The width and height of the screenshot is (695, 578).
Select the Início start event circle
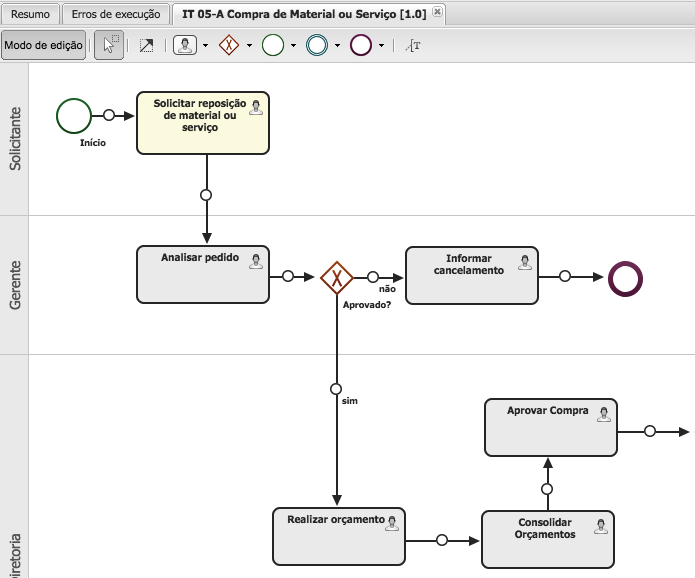tap(74, 115)
